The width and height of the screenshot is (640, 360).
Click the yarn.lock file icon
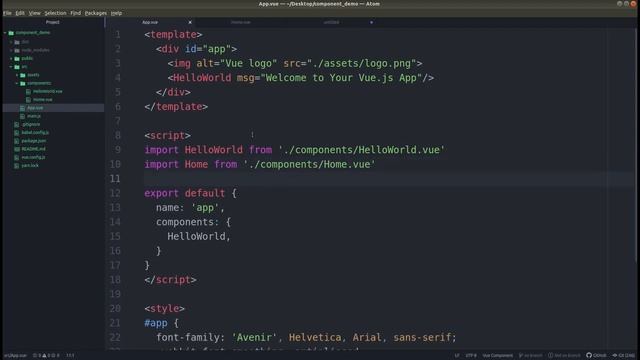pos(17,166)
